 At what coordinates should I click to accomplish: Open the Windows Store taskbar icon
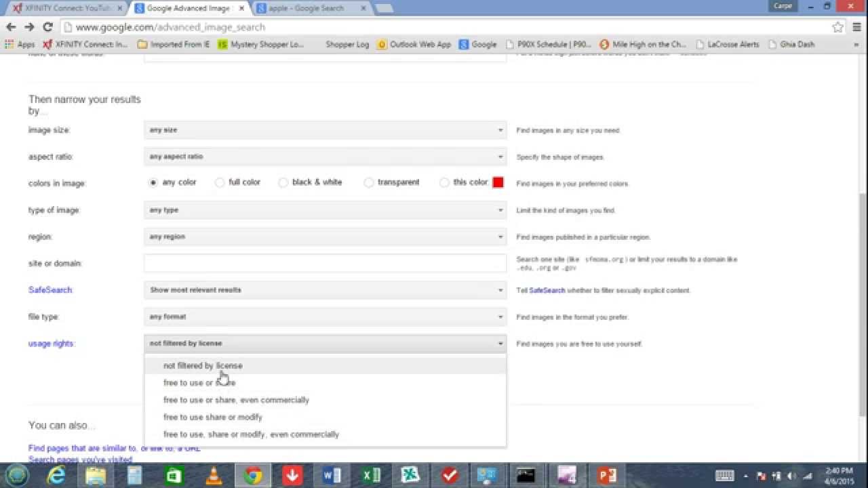pyautogui.click(x=174, y=476)
